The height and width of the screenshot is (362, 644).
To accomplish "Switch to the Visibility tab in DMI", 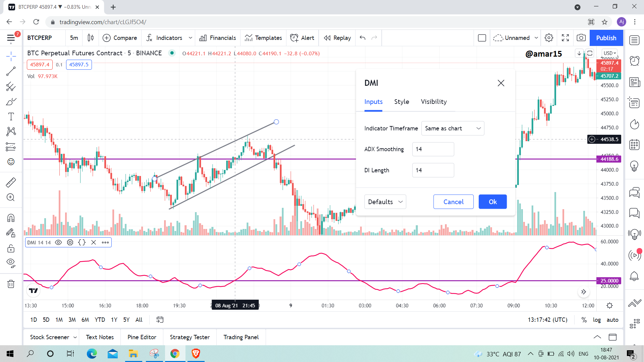I will 434,102.
